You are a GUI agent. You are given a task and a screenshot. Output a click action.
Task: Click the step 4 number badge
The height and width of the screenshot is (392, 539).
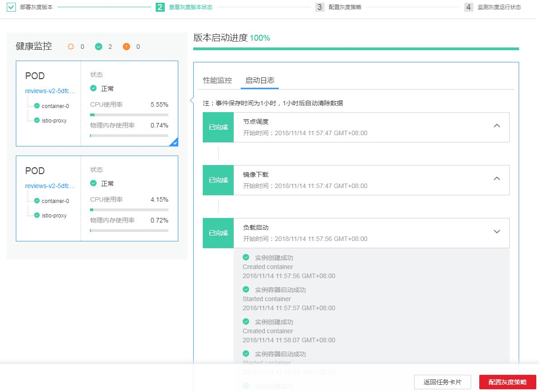(468, 7)
